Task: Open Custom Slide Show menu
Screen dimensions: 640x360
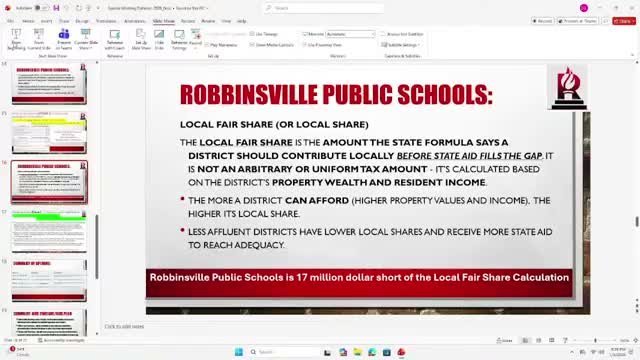Action: click(x=86, y=40)
